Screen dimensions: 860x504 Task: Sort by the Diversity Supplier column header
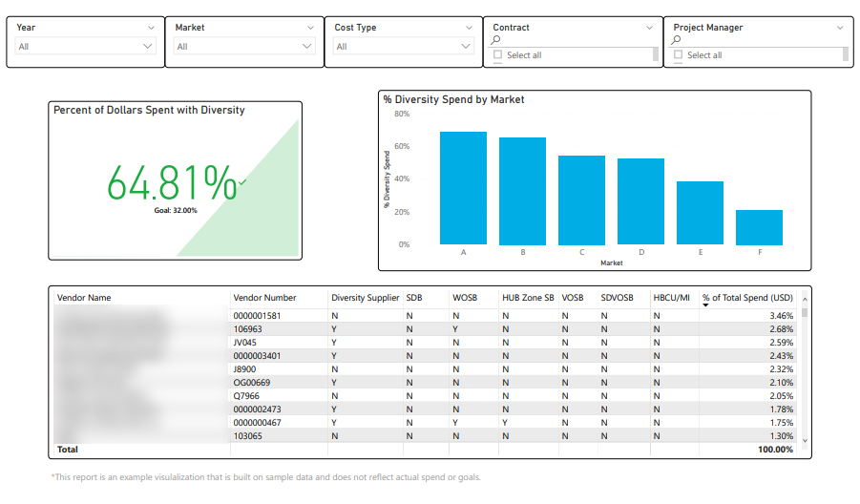click(x=365, y=298)
